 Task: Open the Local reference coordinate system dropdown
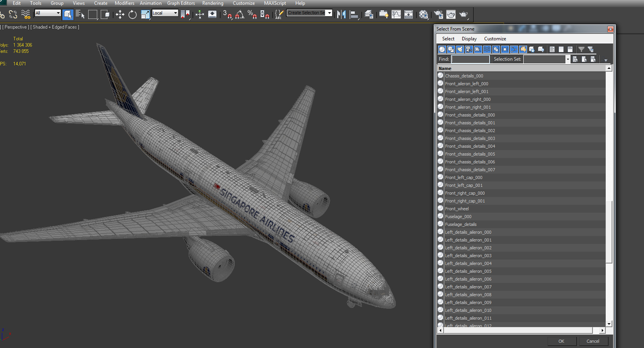pyautogui.click(x=165, y=13)
